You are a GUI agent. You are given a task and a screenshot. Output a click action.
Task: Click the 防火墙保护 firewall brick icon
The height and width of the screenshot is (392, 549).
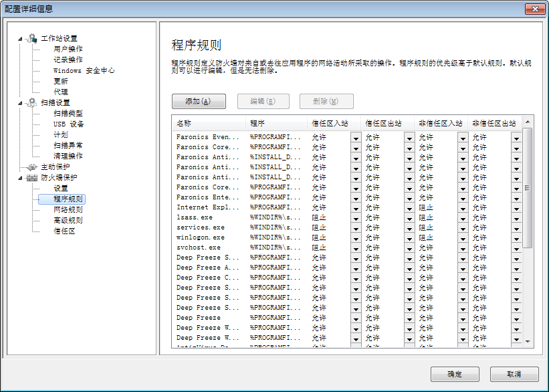coord(31,177)
